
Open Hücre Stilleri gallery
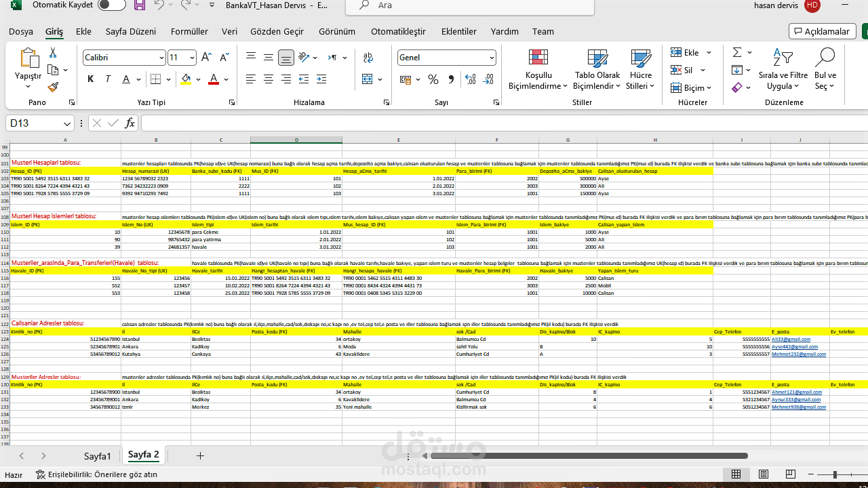pos(640,69)
